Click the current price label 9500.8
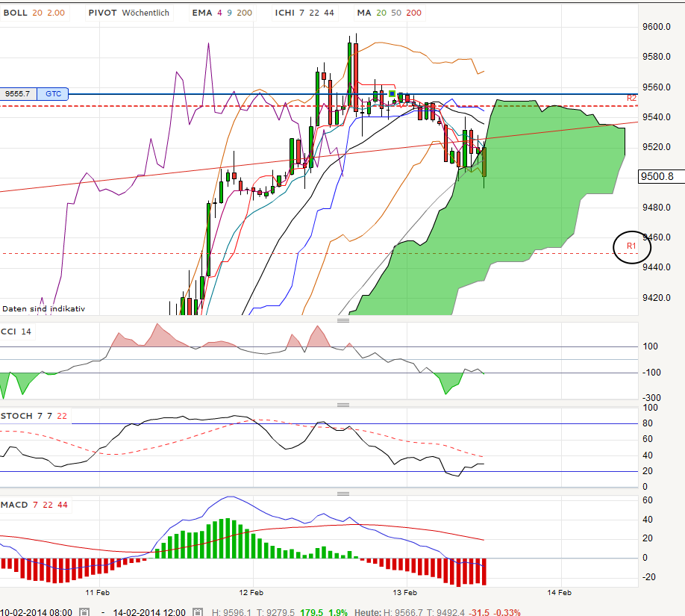685x616 pixels. click(x=661, y=177)
